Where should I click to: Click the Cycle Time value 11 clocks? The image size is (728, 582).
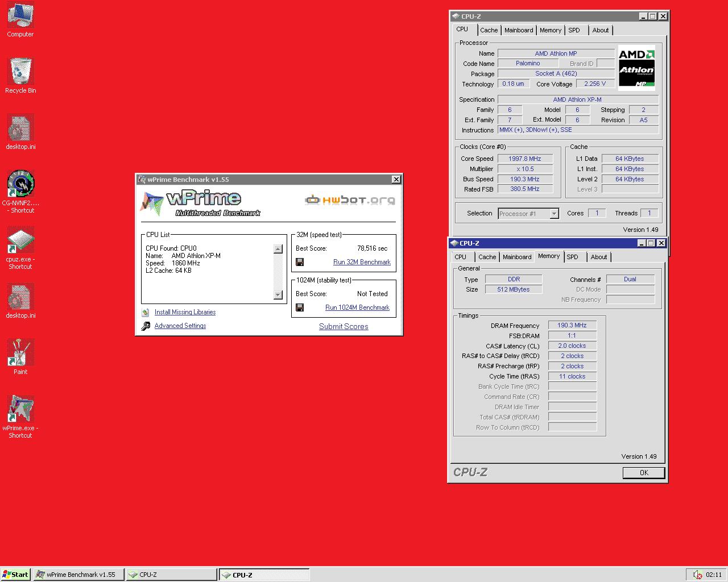tap(572, 376)
